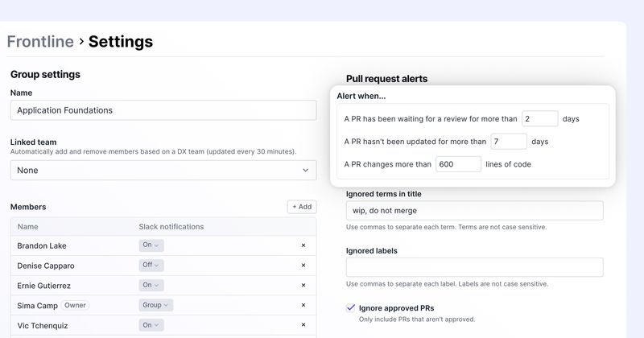Open the Linked team dropdown

(163, 170)
